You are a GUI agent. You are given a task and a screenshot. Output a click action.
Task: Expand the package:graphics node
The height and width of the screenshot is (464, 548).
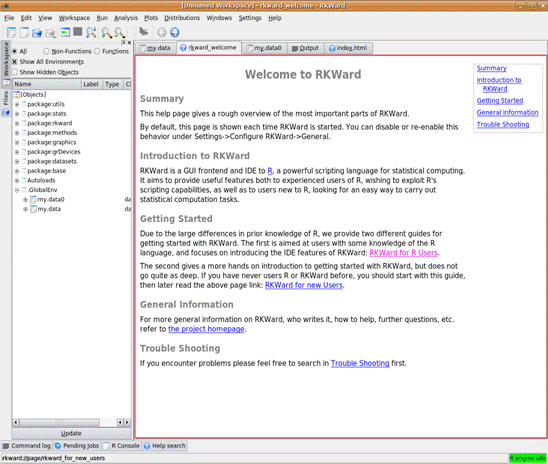(x=17, y=142)
